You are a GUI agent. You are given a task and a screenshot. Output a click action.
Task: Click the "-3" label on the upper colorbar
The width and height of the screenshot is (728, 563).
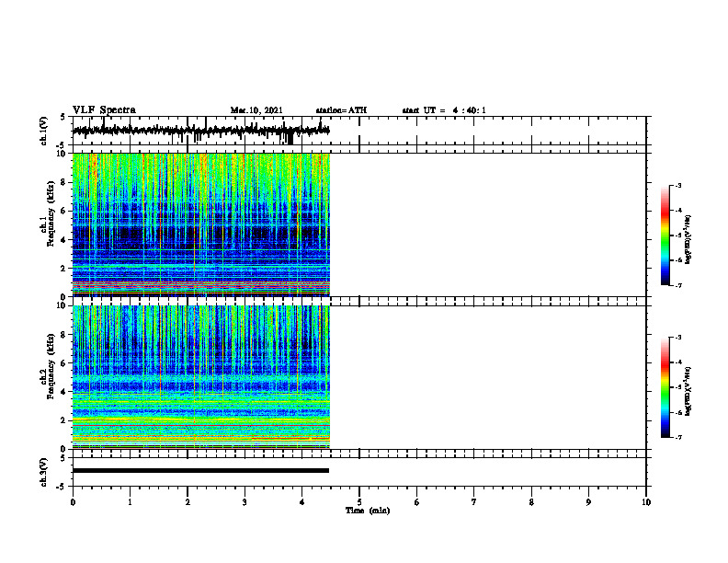[x=677, y=185]
